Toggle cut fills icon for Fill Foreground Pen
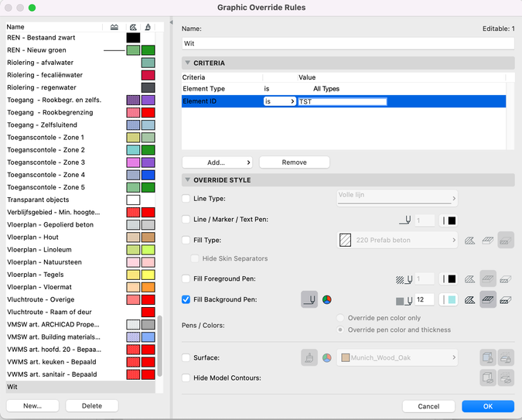The width and height of the screenshot is (522, 420). [469, 279]
